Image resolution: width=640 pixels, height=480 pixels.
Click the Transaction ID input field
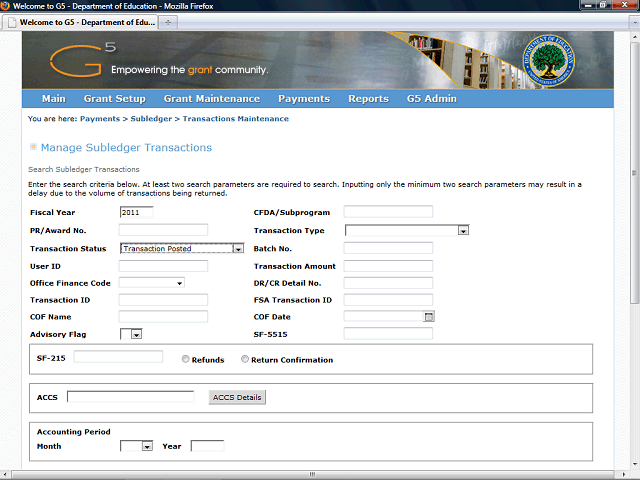pos(163,300)
